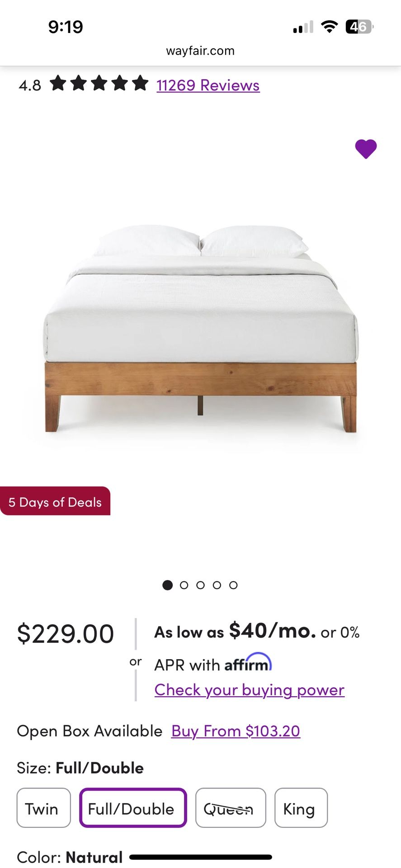Go to the third image carousel dot
The width and height of the screenshot is (401, 868).
click(x=200, y=585)
